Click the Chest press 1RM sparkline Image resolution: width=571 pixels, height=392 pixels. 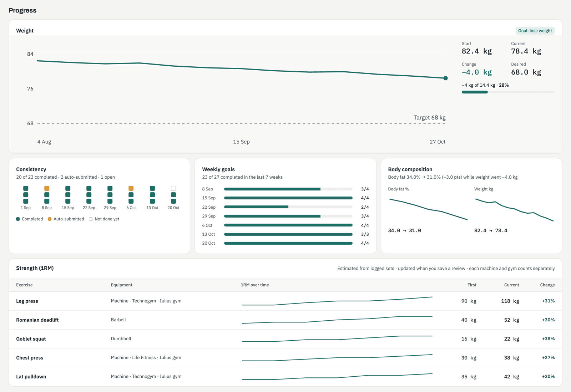pos(337,358)
